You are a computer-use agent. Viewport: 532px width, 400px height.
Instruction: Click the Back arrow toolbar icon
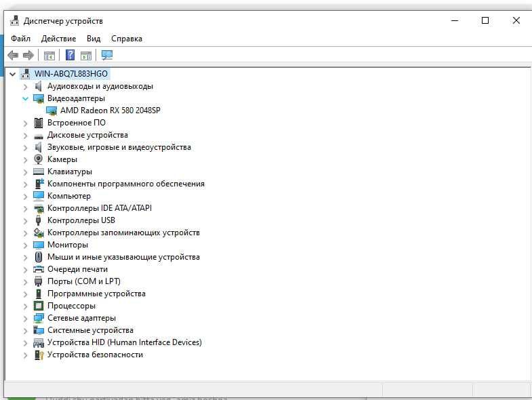(13, 55)
